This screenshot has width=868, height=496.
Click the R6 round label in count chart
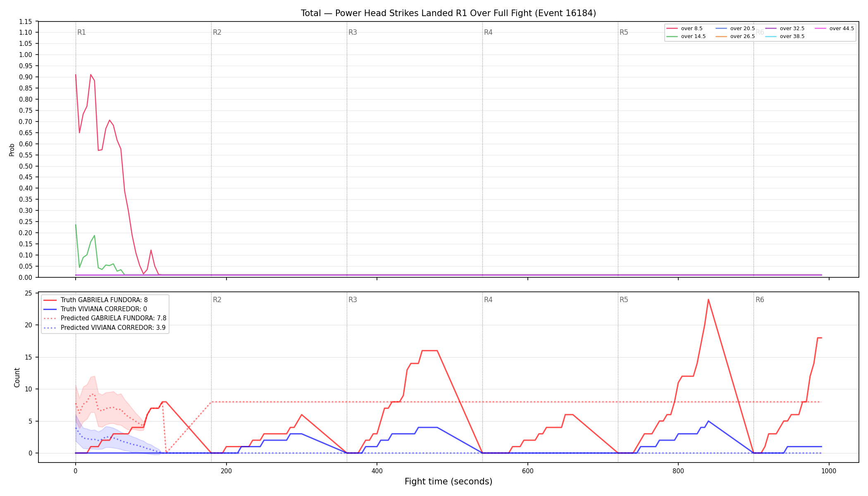point(760,300)
